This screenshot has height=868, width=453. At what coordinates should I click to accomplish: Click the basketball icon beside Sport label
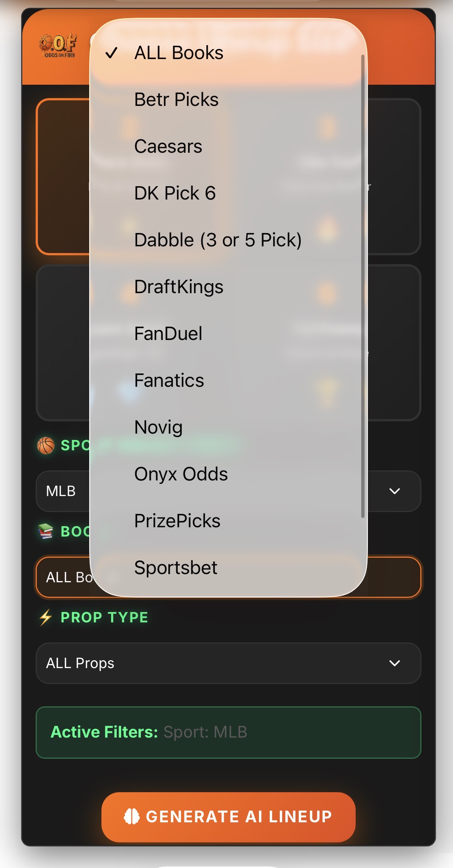click(x=46, y=445)
